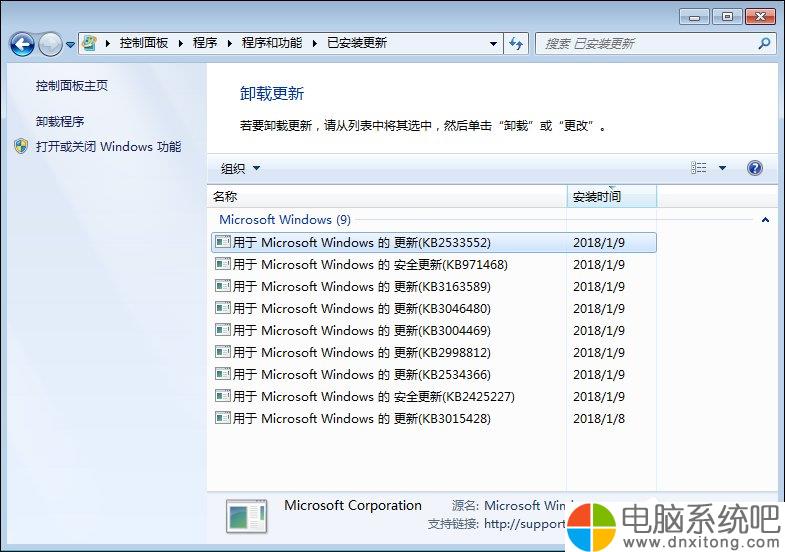Click the 程序和功能 breadcrumb item

(x=271, y=43)
